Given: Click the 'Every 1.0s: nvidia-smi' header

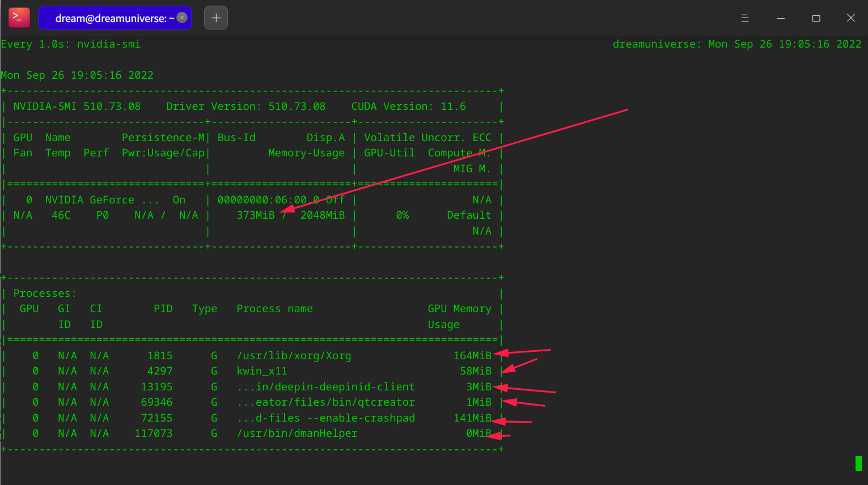Looking at the screenshot, I should click(71, 44).
